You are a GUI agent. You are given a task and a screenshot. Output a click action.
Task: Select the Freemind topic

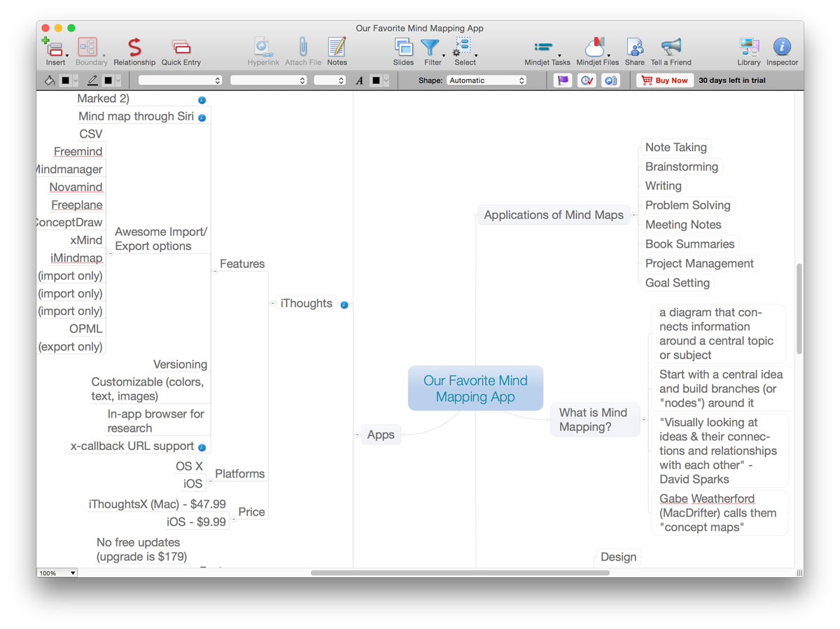pyautogui.click(x=78, y=152)
